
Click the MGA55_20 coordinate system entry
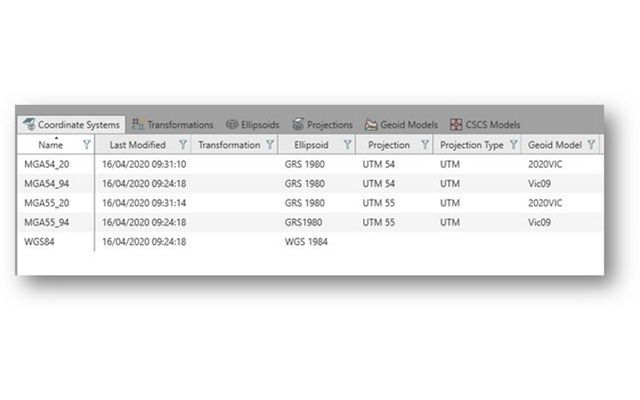coord(43,203)
